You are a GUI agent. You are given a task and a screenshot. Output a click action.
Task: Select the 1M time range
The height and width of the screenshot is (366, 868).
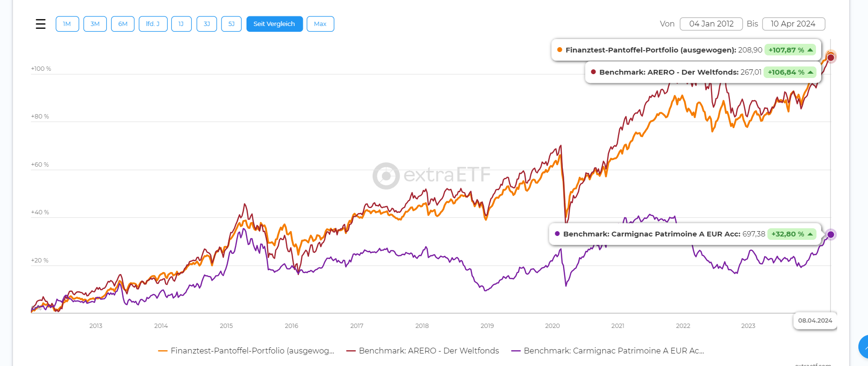[x=67, y=24]
